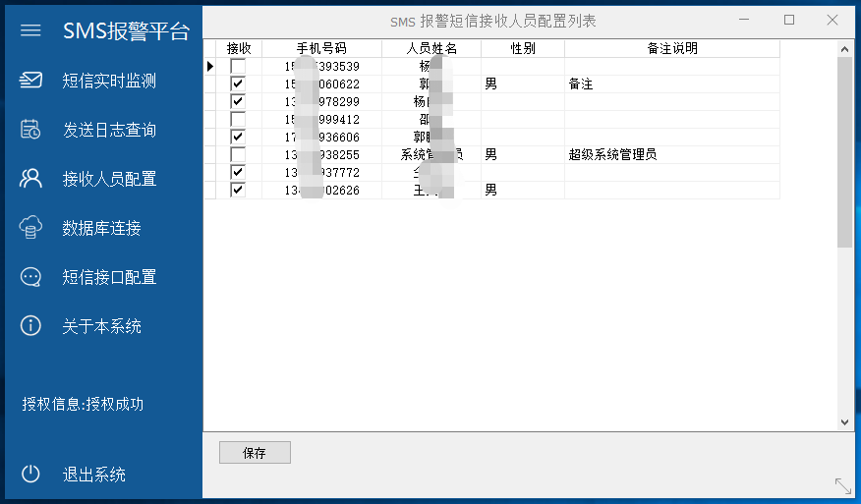The image size is (861, 504).
Task: Go to 发送日志查询 menu item
Action: pyautogui.click(x=109, y=130)
